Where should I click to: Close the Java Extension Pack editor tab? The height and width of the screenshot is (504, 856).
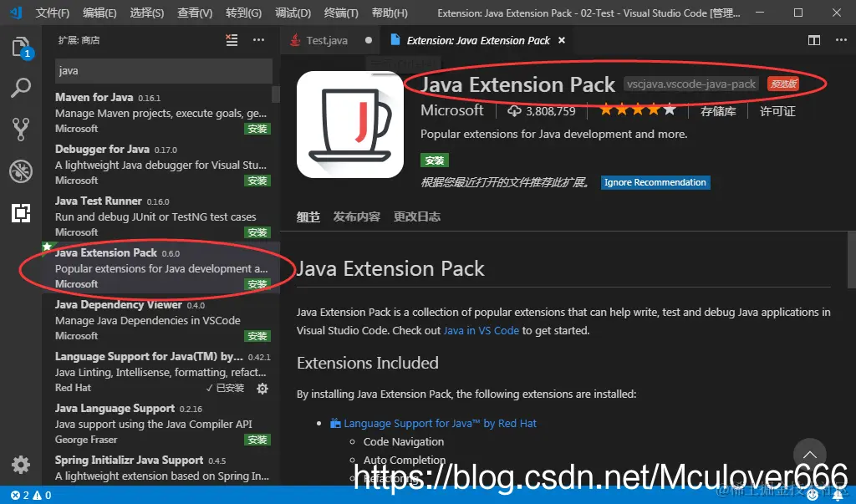tap(562, 40)
